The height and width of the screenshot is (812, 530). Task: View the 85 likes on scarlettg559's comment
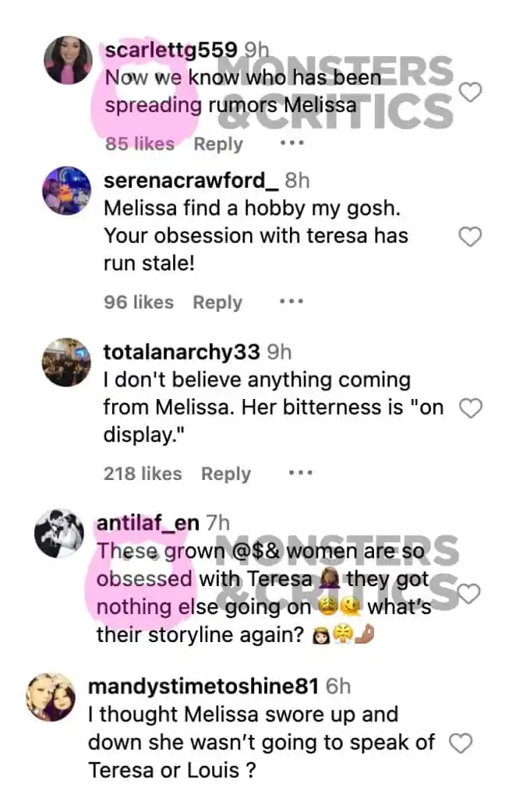pyautogui.click(x=140, y=143)
